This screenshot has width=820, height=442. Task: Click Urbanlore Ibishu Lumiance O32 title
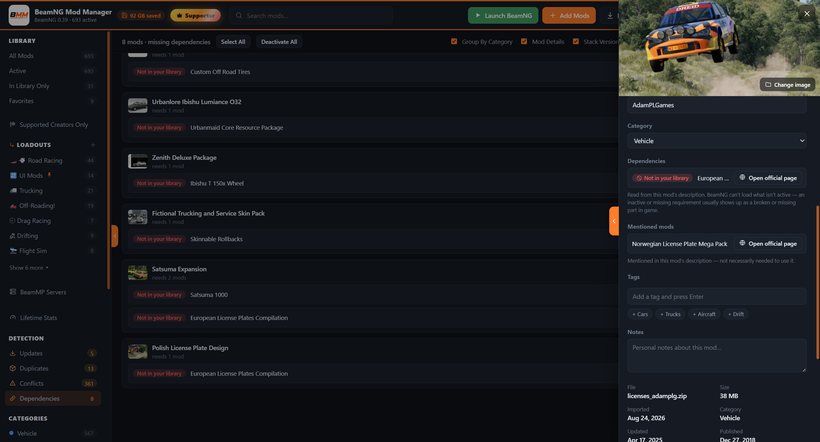[197, 102]
